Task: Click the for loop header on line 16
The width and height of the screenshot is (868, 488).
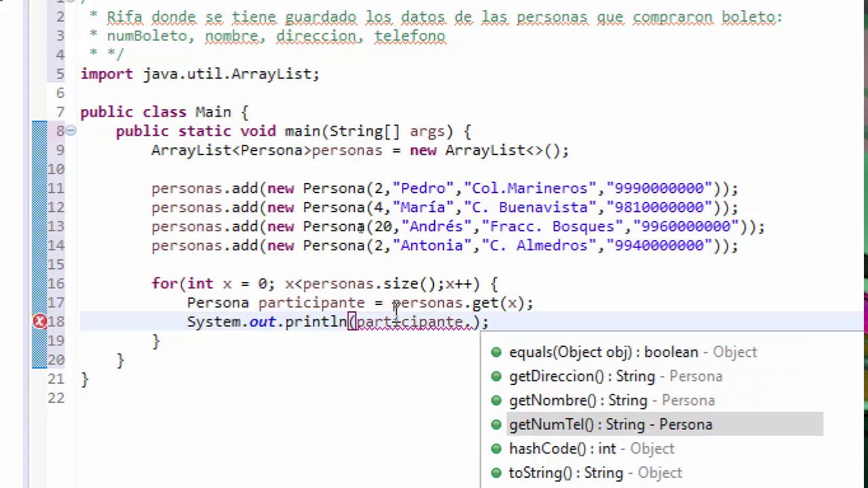Action: (x=325, y=284)
